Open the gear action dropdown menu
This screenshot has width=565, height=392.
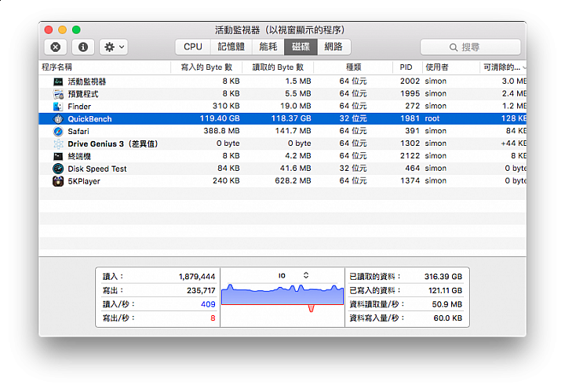(x=114, y=47)
